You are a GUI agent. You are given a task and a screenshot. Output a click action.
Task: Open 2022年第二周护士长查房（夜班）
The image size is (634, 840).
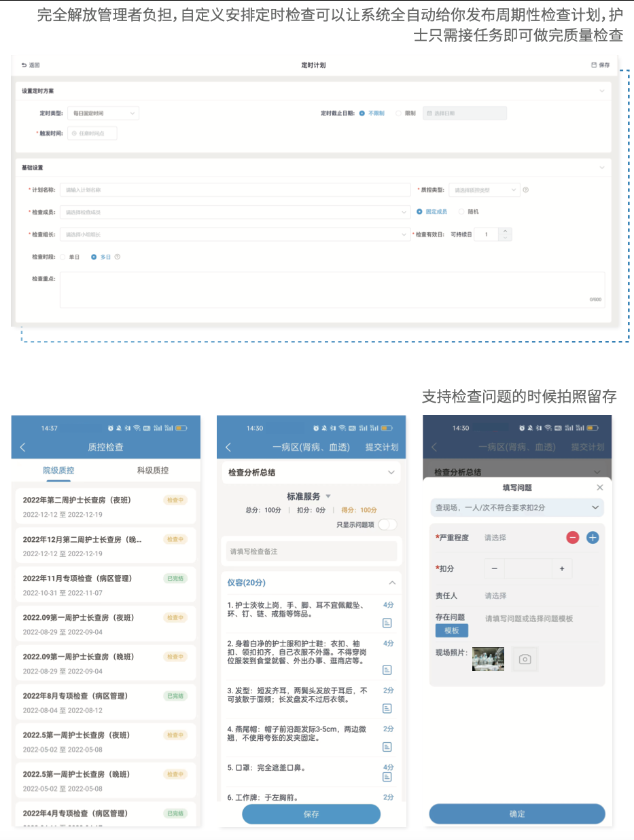105,506
